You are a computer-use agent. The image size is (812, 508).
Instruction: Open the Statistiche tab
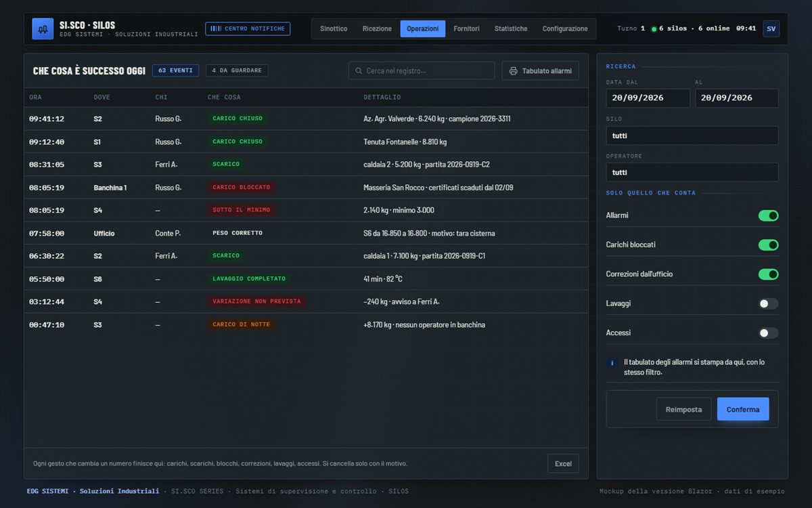coord(511,28)
